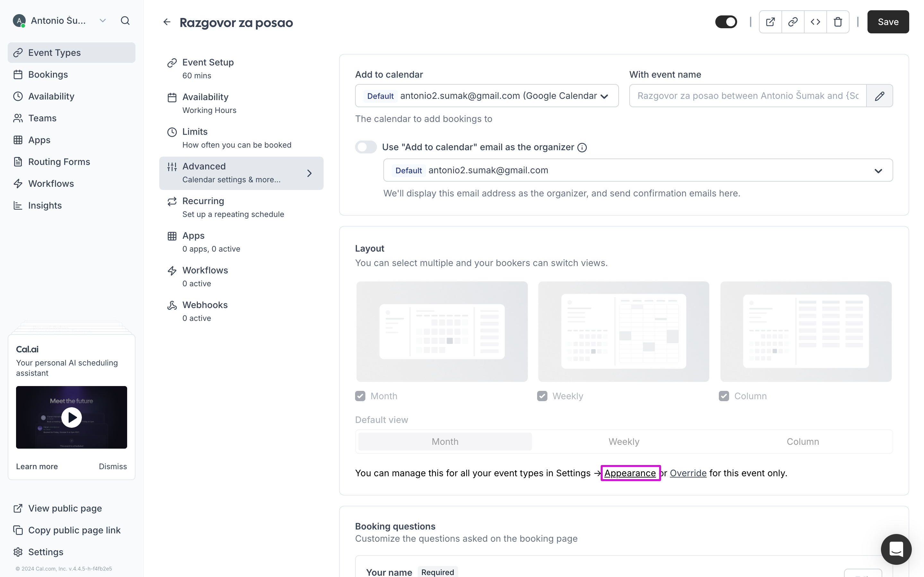Screen dimensions: 924x577
Task: Open the Add to calendar dropdown
Action: 487,96
